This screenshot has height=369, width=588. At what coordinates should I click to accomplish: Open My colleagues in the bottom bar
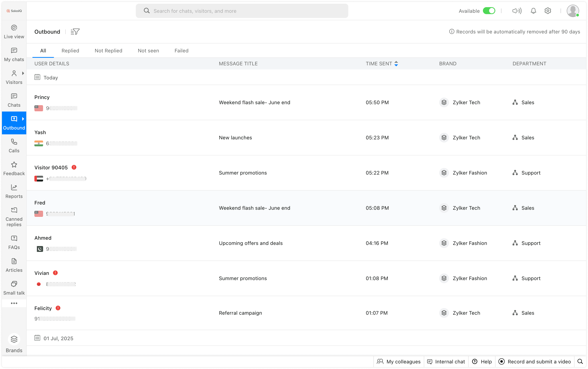point(399,361)
